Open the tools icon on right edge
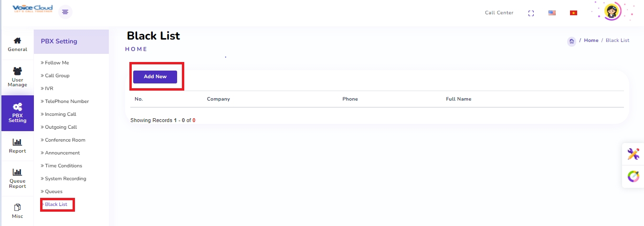644x226 pixels. pyautogui.click(x=633, y=154)
